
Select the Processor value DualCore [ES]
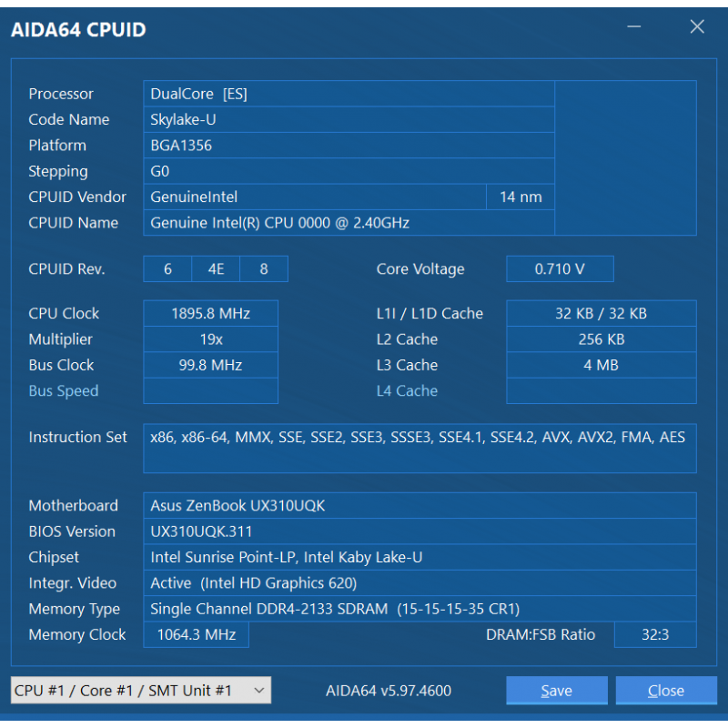tap(349, 94)
